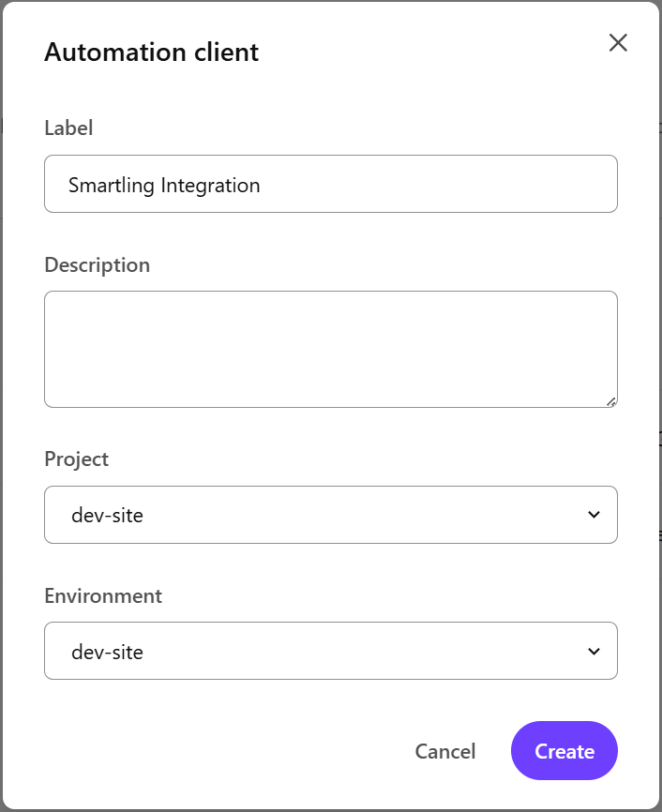
Task: Click the textarea resize grip handle
Action: click(x=612, y=401)
